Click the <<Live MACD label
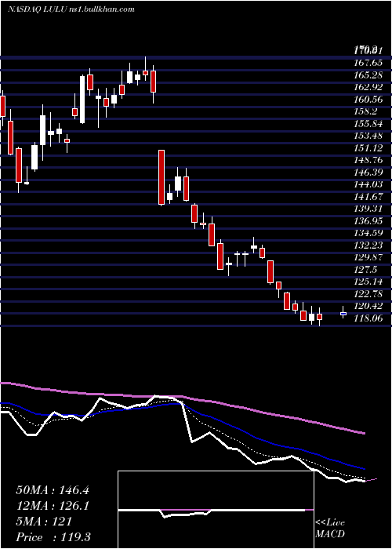 tap(330, 529)
